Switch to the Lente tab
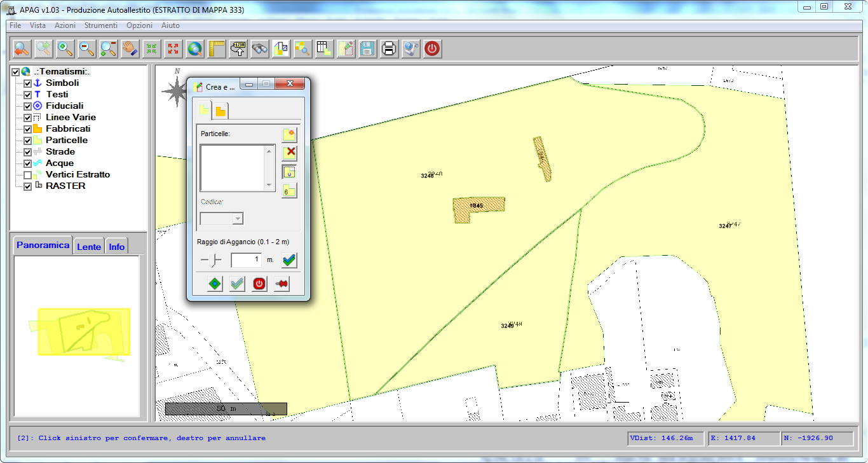 point(89,247)
